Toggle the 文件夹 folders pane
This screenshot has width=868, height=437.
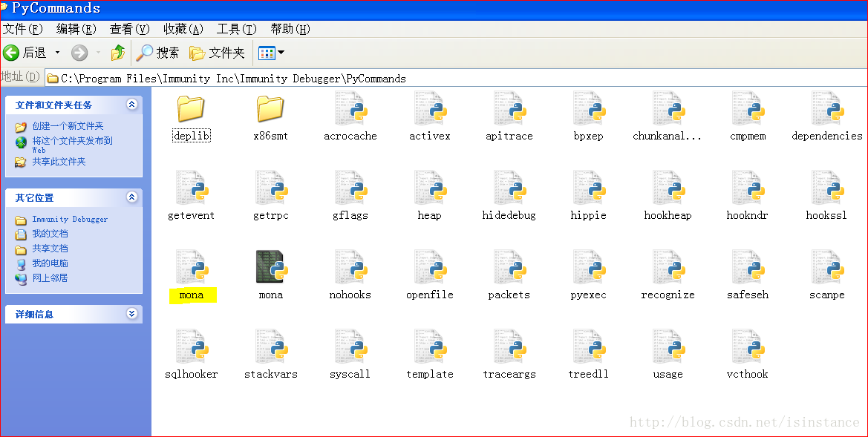coord(217,53)
